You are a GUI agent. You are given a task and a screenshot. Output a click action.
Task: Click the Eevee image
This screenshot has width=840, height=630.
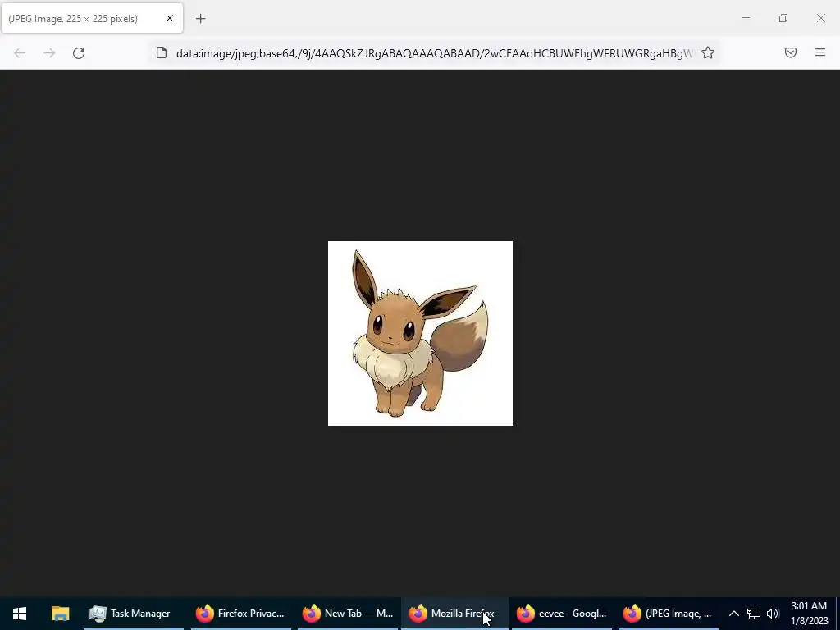pos(420,333)
